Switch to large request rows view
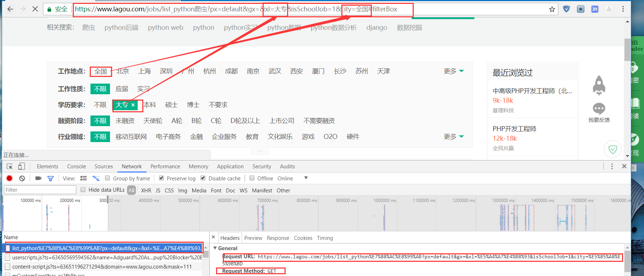This screenshot has width=644, height=276. (x=84, y=178)
